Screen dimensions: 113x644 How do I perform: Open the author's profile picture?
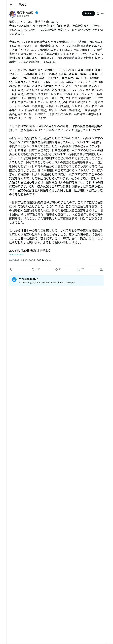tap(13, 14)
